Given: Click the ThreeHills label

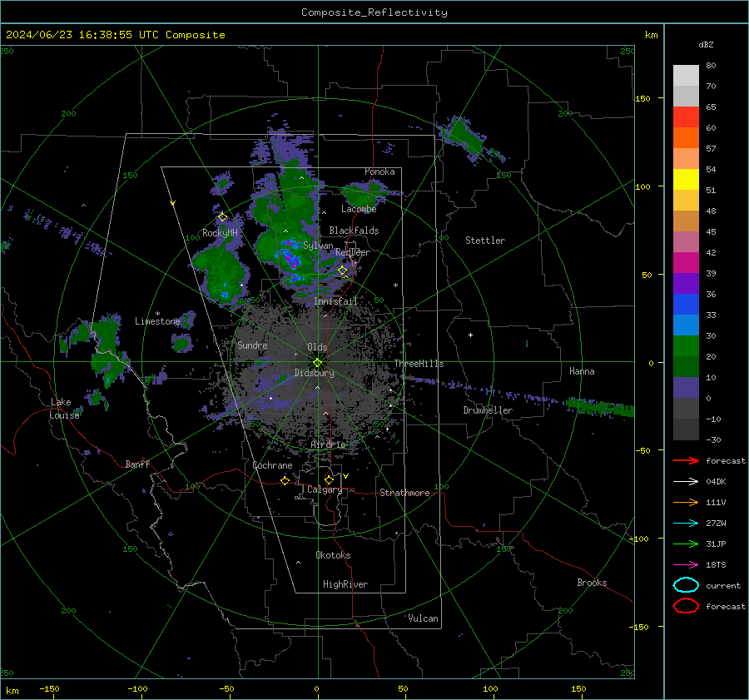Looking at the screenshot, I should click(x=419, y=364).
